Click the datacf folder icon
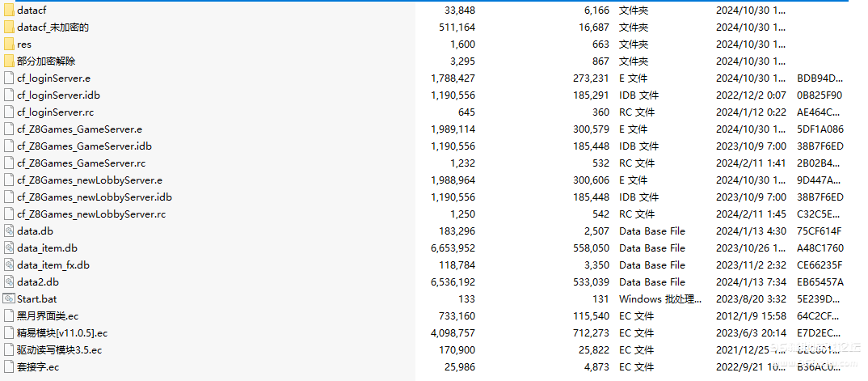The width and height of the screenshot is (868, 381). (9, 11)
